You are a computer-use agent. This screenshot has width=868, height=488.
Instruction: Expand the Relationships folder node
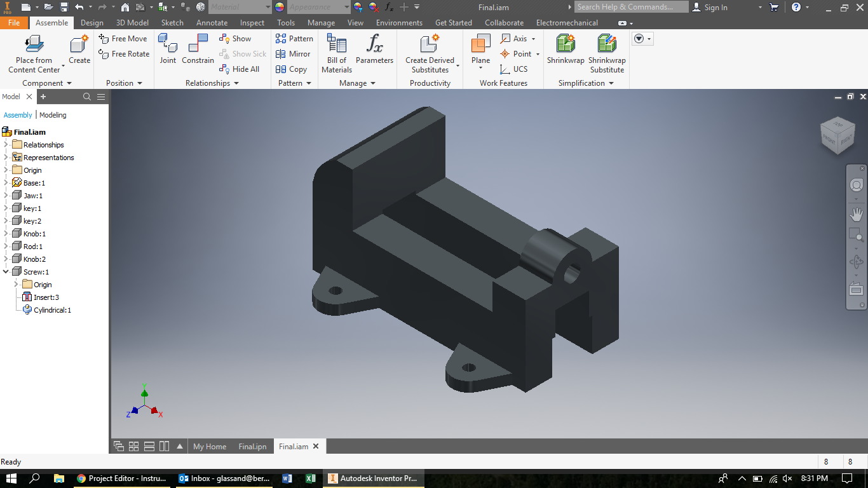point(6,145)
